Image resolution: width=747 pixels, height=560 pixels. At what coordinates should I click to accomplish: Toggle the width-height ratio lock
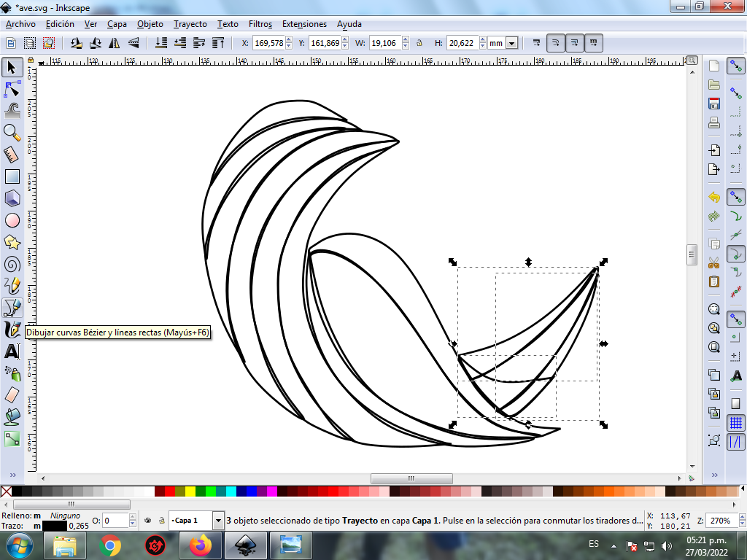pos(419,44)
